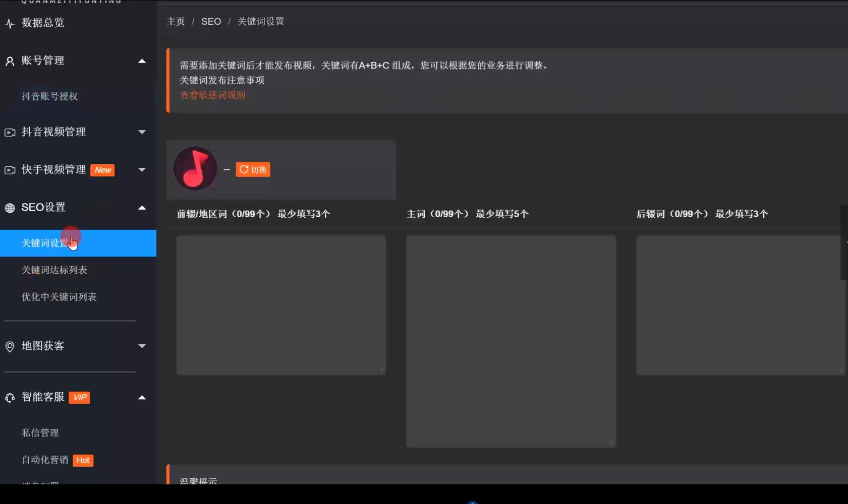Expand the 快手视频管理 menu
Screen dimensions: 848x504
pyautogui.click(x=143, y=170)
